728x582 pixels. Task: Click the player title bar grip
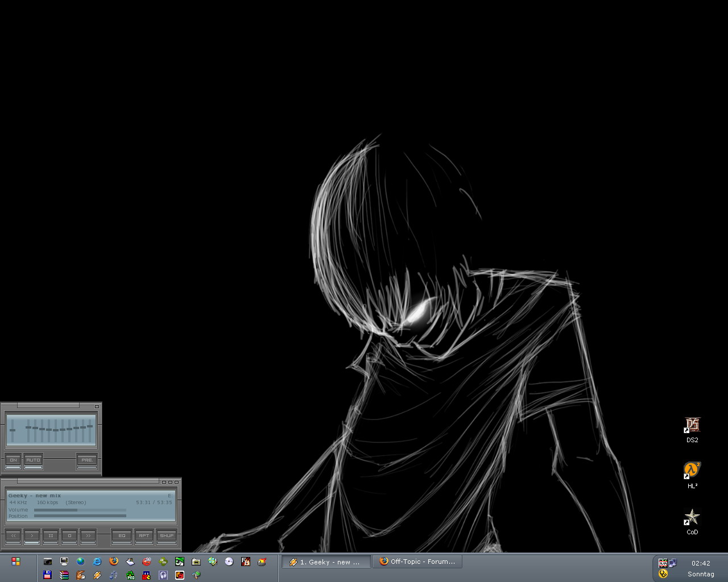[88, 481]
